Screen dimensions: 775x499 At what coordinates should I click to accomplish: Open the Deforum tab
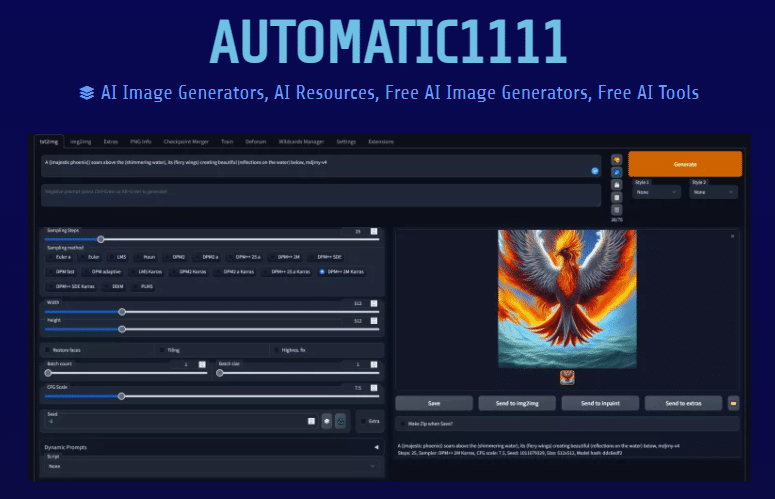[256, 142]
